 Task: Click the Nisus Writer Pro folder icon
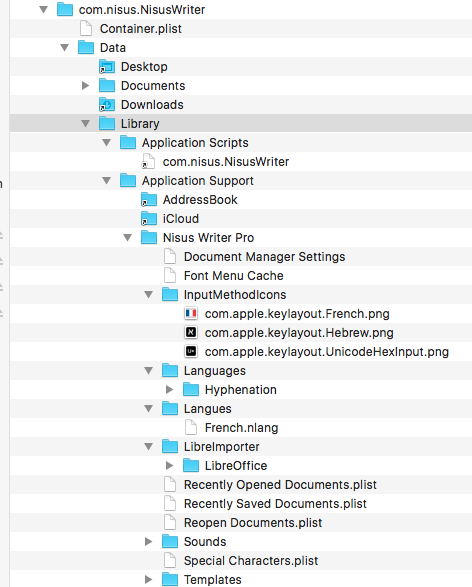(149, 237)
